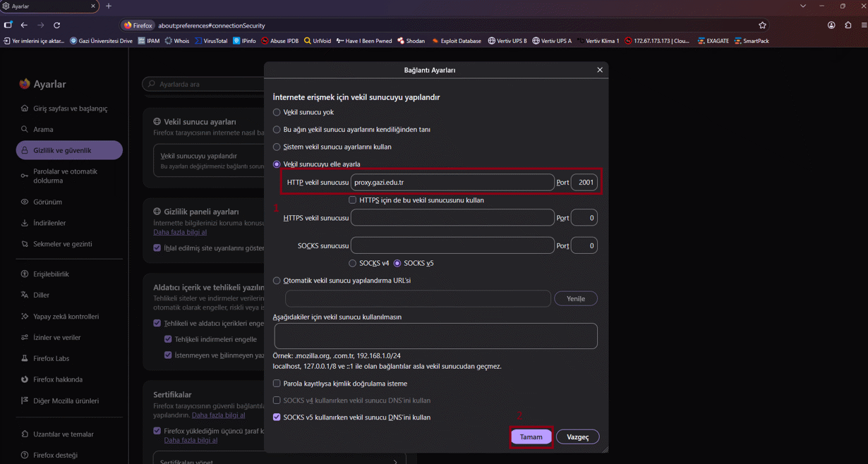Open a new tab with plus icon
Image resolution: width=868 pixels, height=464 pixels.
[x=109, y=6]
